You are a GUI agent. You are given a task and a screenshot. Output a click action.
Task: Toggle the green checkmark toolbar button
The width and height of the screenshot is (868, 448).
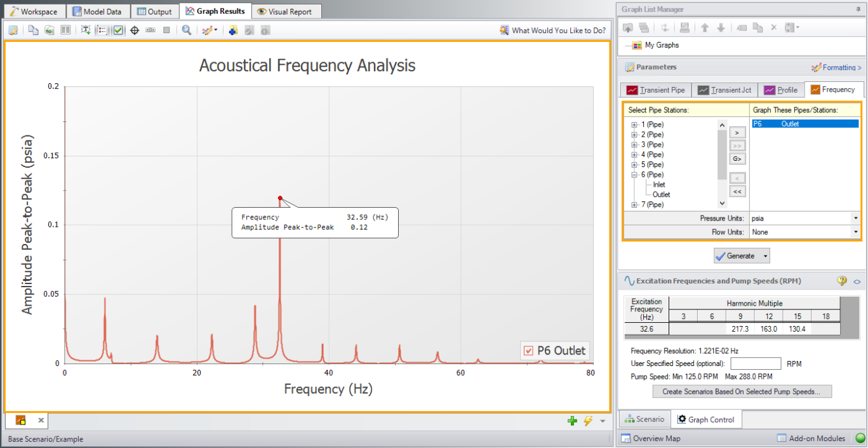(x=118, y=30)
